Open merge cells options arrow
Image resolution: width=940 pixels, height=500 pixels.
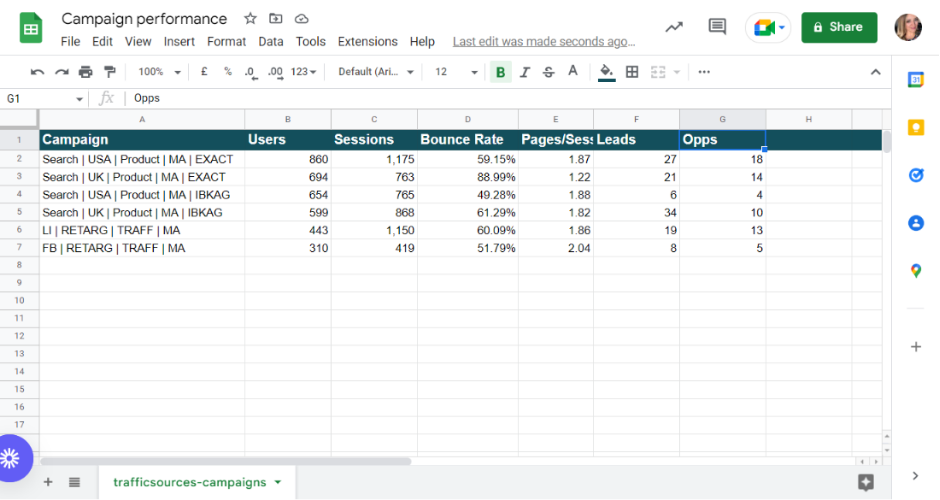[677, 73]
